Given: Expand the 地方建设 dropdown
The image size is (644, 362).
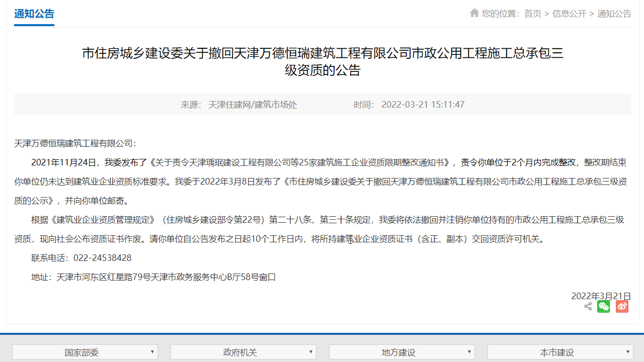Looking at the screenshot, I should 401,352.
